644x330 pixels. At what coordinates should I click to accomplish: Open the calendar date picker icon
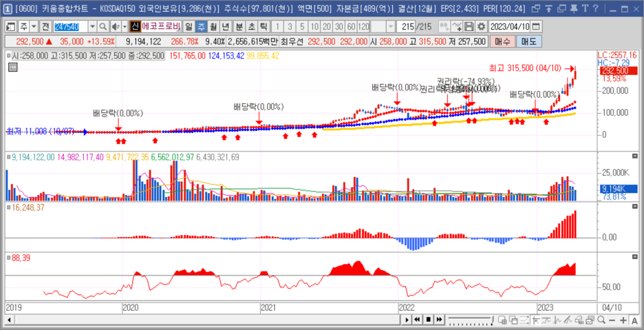coord(535,27)
